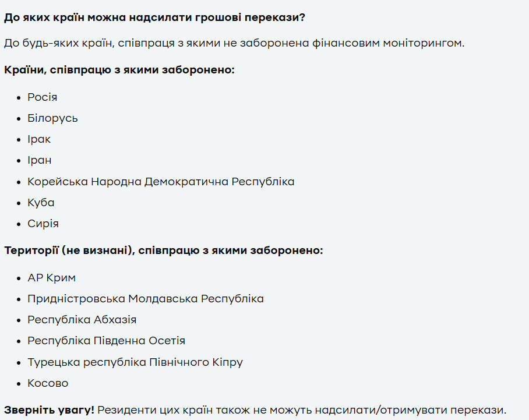Select the "Білорусь" list item
Viewport: 529px width, 420px height.
(x=52, y=118)
